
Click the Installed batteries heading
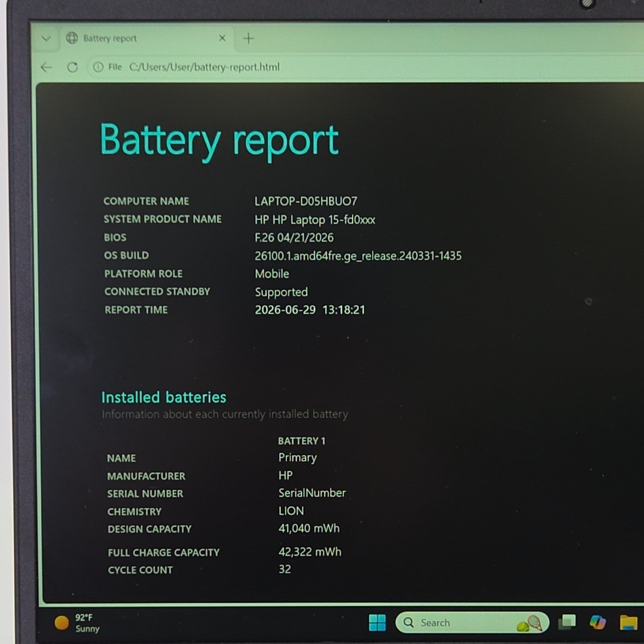pyautogui.click(x=164, y=397)
